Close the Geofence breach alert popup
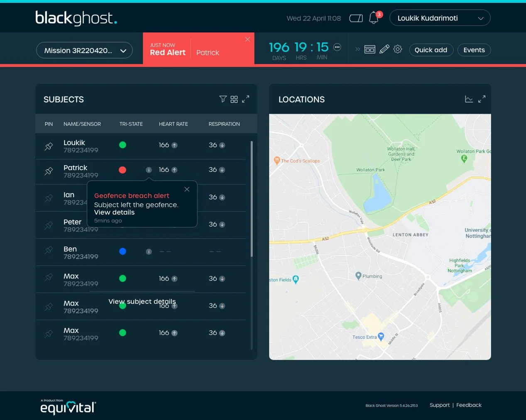526x420 pixels. tap(187, 189)
